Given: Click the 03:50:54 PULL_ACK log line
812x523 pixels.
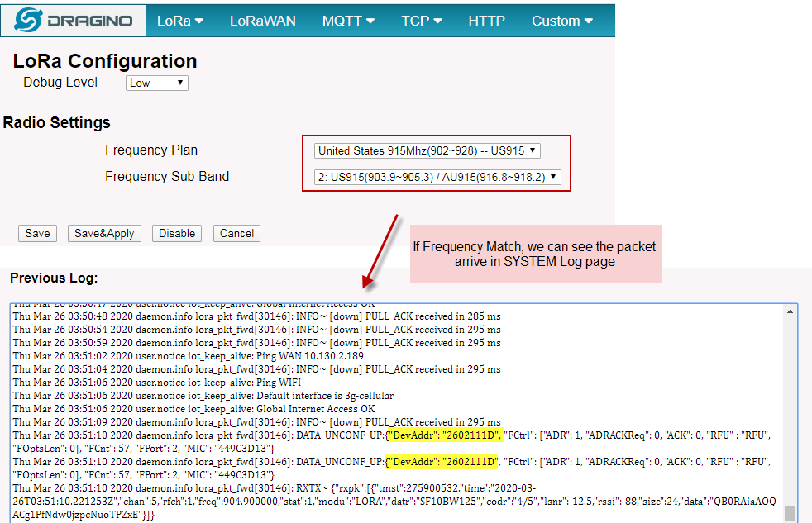Looking at the screenshot, I should [257, 330].
